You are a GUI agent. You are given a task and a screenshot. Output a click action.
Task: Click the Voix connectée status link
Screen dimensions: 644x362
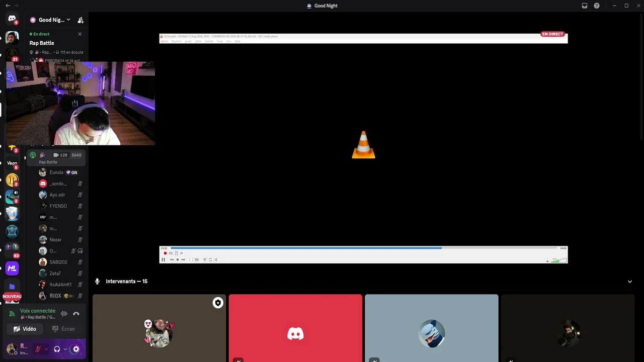point(38,311)
